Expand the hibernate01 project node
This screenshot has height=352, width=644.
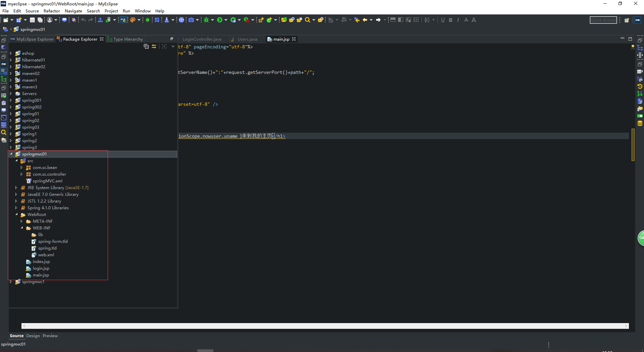(x=11, y=60)
